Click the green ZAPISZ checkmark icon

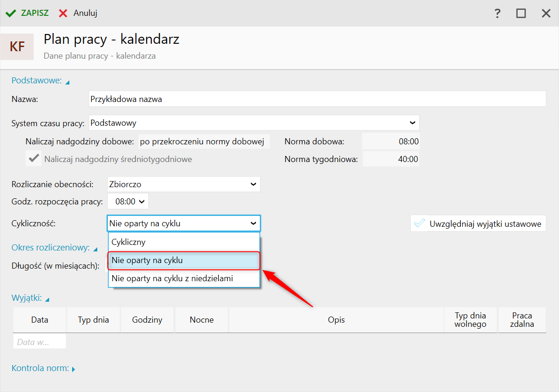click(x=11, y=13)
